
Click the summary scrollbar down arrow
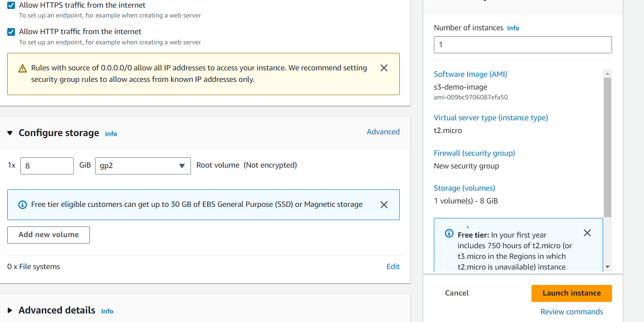pyautogui.click(x=607, y=267)
